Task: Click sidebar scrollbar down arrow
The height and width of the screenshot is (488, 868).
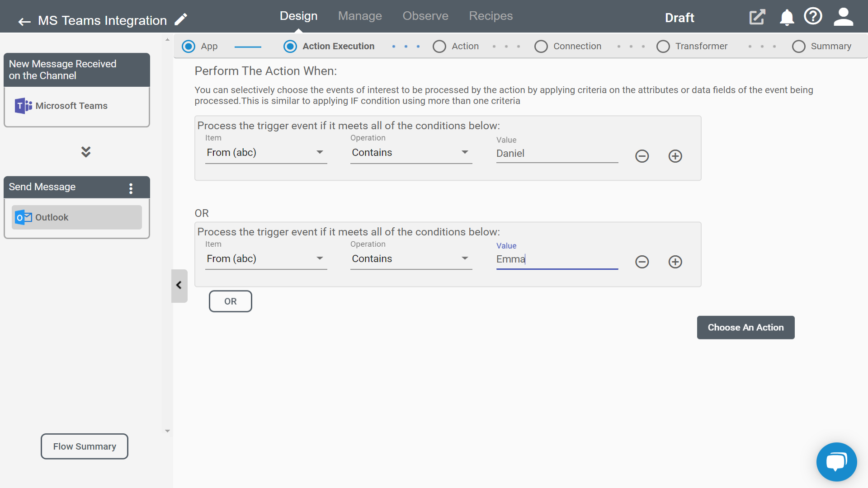Action: point(167,431)
